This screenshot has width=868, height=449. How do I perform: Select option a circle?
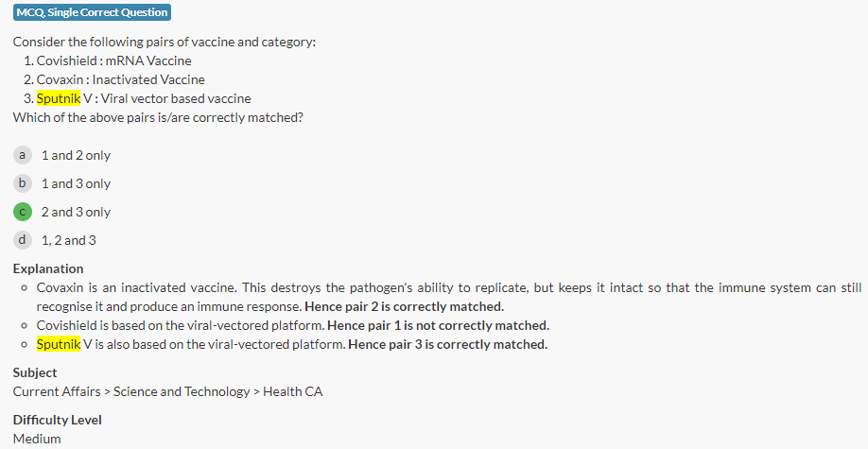click(22, 154)
